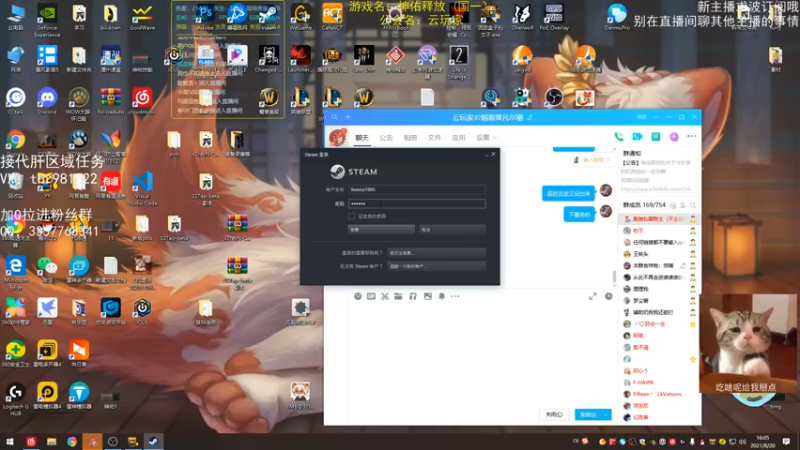800x450 pixels.
Task: Click the scissors screenshot tool in chat
Action: [385, 296]
